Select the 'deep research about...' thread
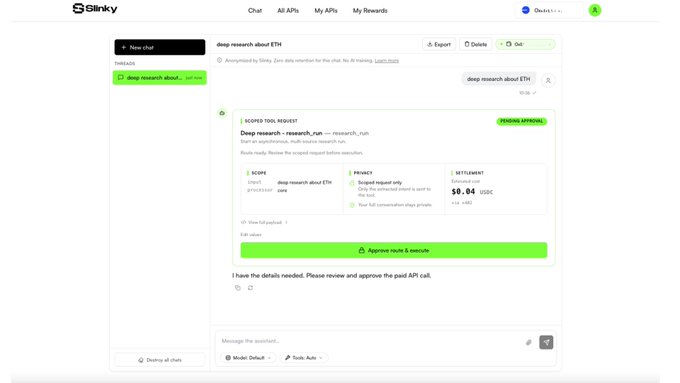 [x=160, y=78]
